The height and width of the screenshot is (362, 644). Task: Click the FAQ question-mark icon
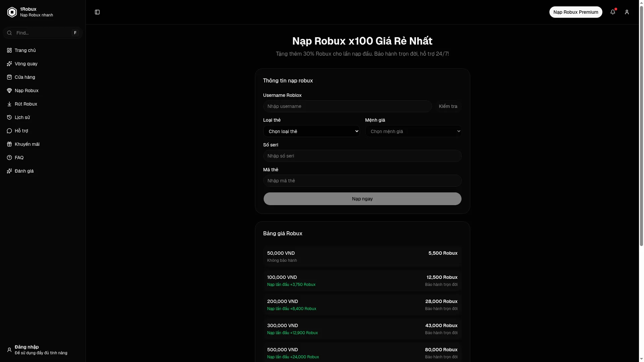[x=9, y=158]
